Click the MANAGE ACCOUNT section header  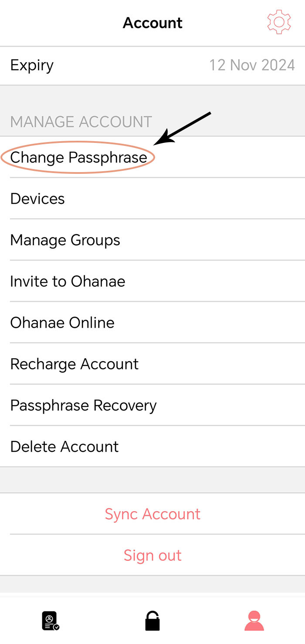[x=81, y=122]
